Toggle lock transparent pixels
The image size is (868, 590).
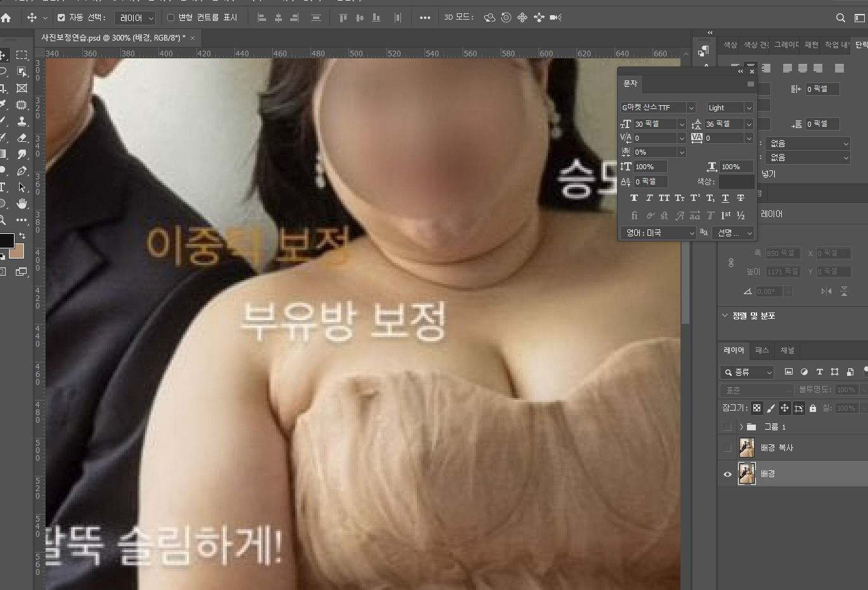756,408
